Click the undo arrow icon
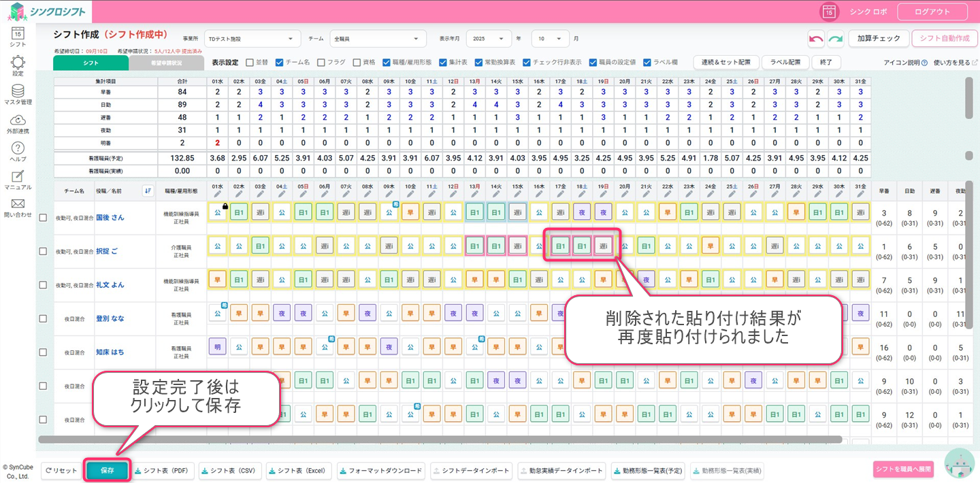The image size is (980, 483). point(816,39)
